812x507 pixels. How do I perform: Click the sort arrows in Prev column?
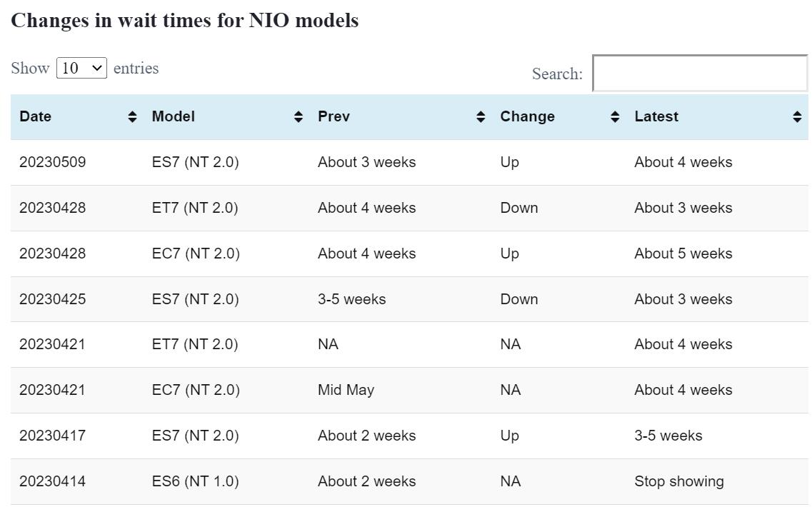tap(481, 117)
